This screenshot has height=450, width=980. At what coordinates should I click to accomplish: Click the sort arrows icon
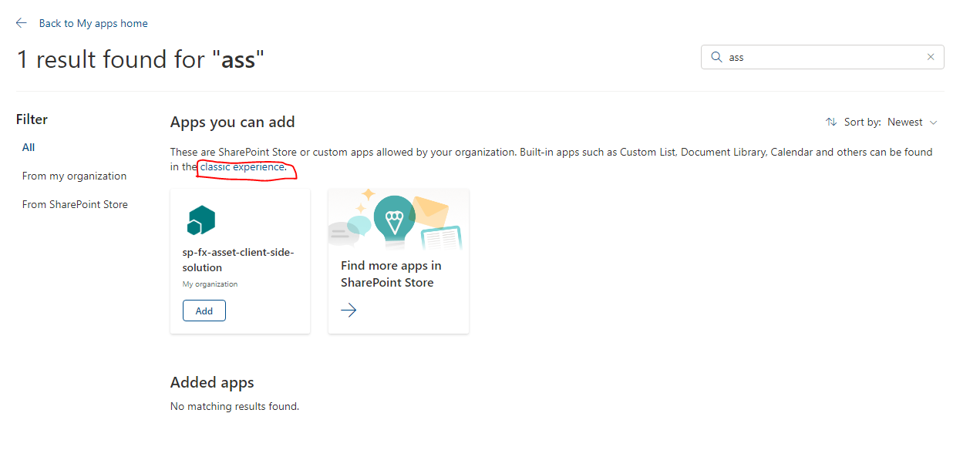coord(831,122)
